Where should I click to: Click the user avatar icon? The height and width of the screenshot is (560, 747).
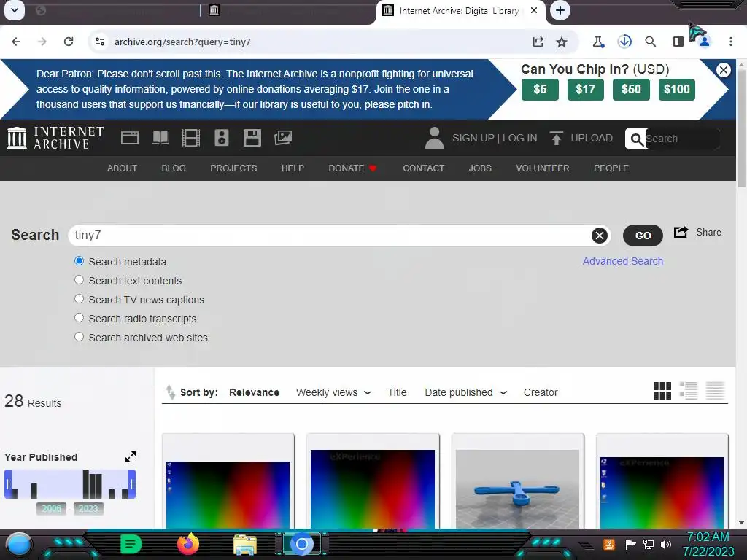(434, 138)
